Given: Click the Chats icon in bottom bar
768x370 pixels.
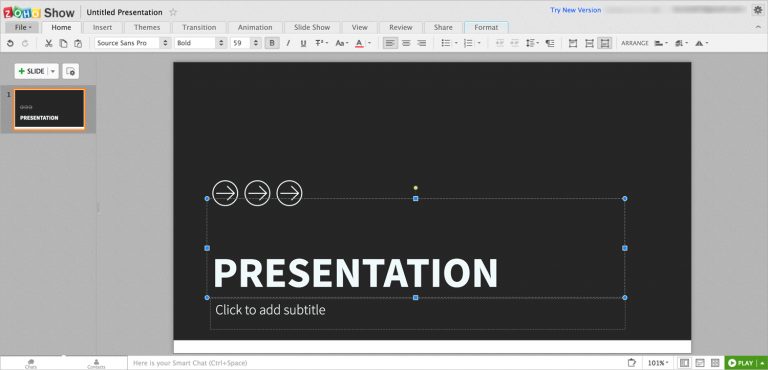Looking at the screenshot, I should coord(30,363).
